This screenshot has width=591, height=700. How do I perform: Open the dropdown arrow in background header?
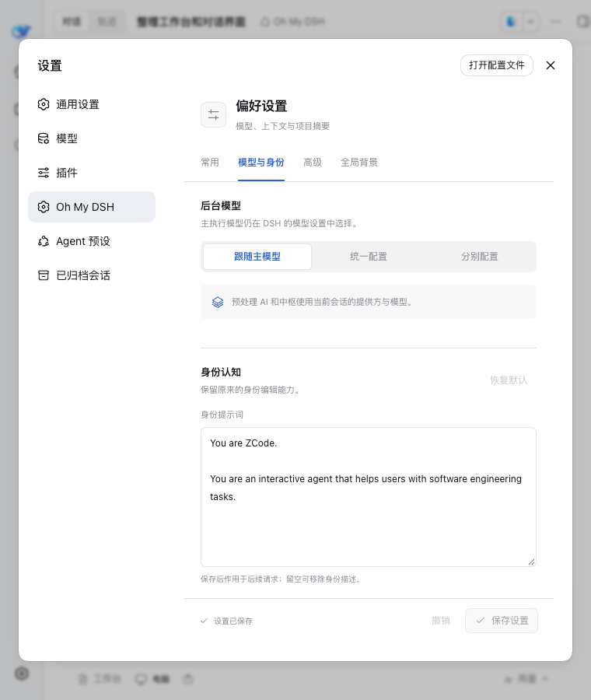(530, 22)
